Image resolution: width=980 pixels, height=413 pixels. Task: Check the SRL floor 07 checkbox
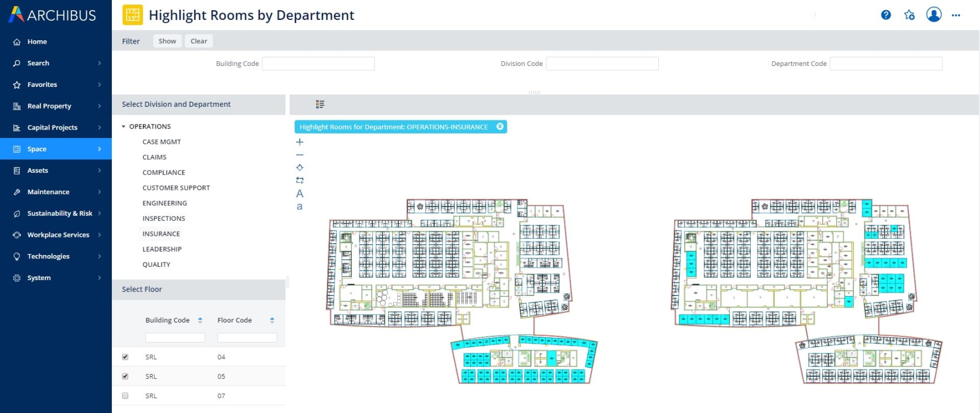pos(125,395)
